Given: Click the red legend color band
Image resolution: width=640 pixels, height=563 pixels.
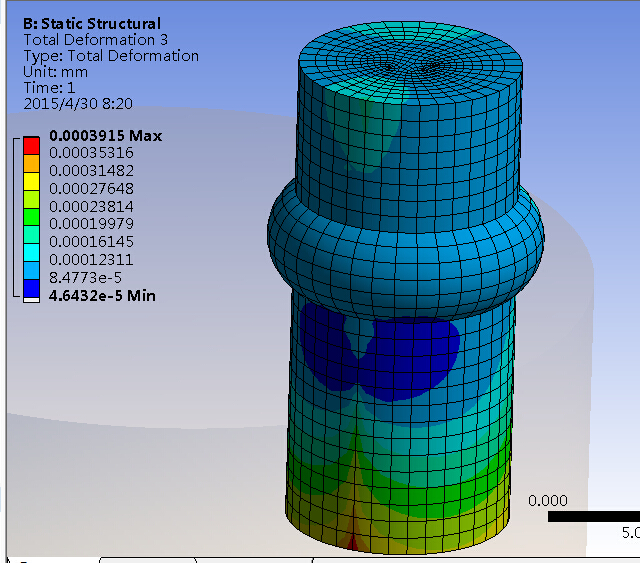Looking at the screenshot, I should coord(31,146).
